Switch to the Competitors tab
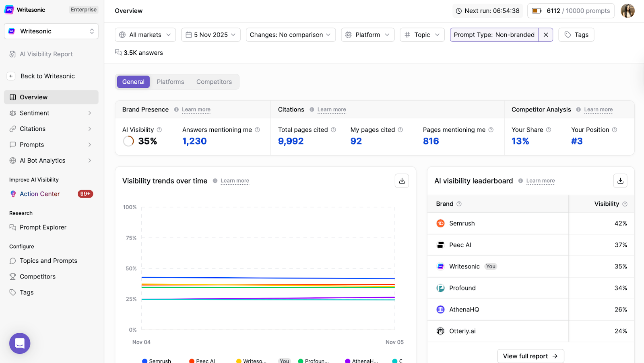Viewport: 644px width, 363px height. 214,82
